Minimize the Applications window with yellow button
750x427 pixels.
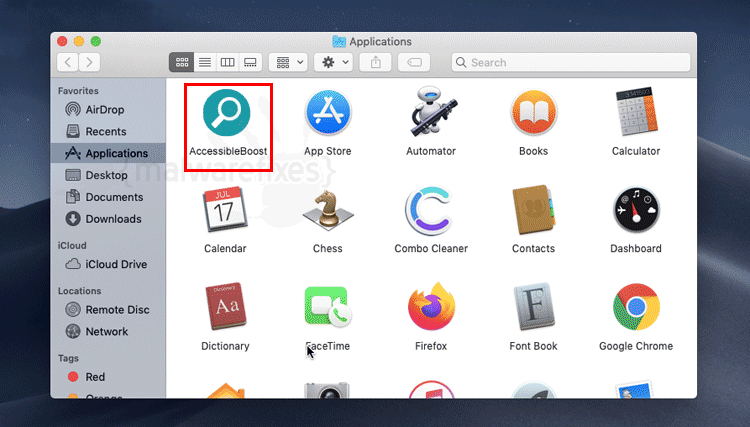(x=79, y=42)
